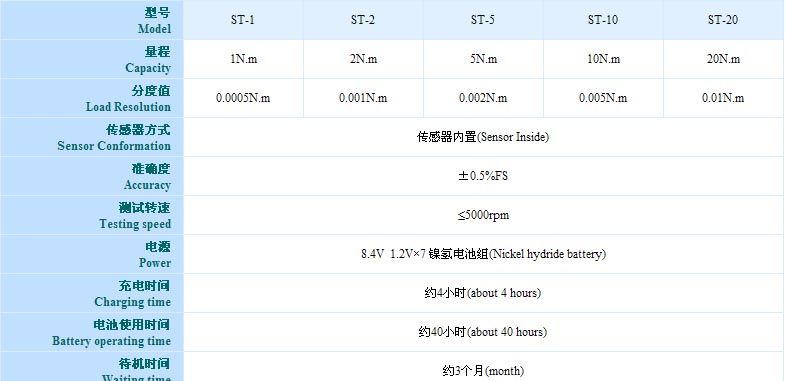785x381 pixels.
Task: Select the ST-10 model header cell
Action: click(x=603, y=20)
